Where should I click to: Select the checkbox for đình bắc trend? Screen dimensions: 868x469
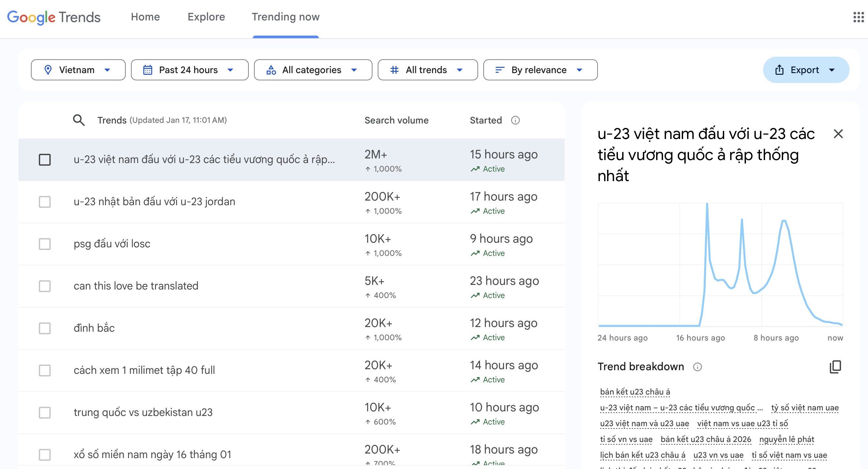coord(44,328)
